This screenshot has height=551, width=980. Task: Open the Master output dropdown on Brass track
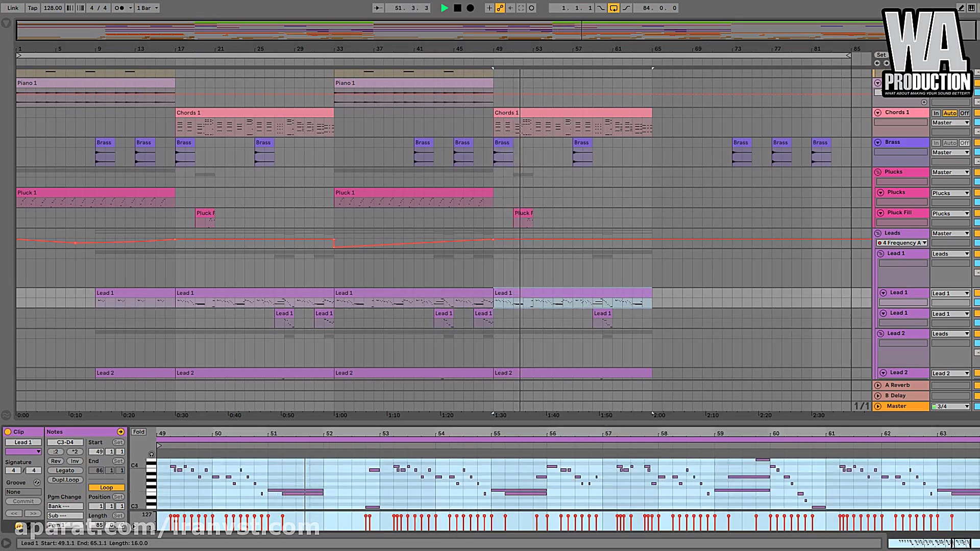pyautogui.click(x=950, y=152)
